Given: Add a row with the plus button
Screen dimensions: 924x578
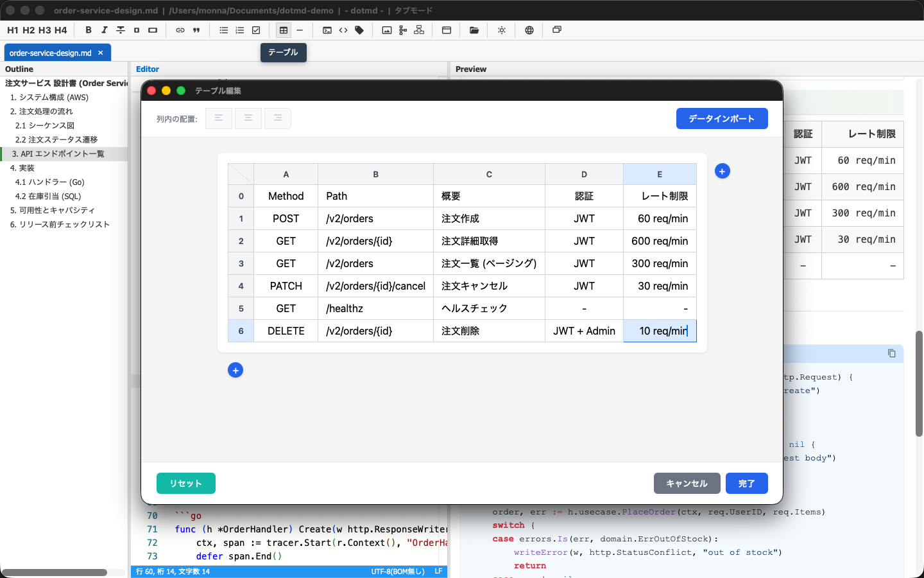Looking at the screenshot, I should (x=235, y=371).
